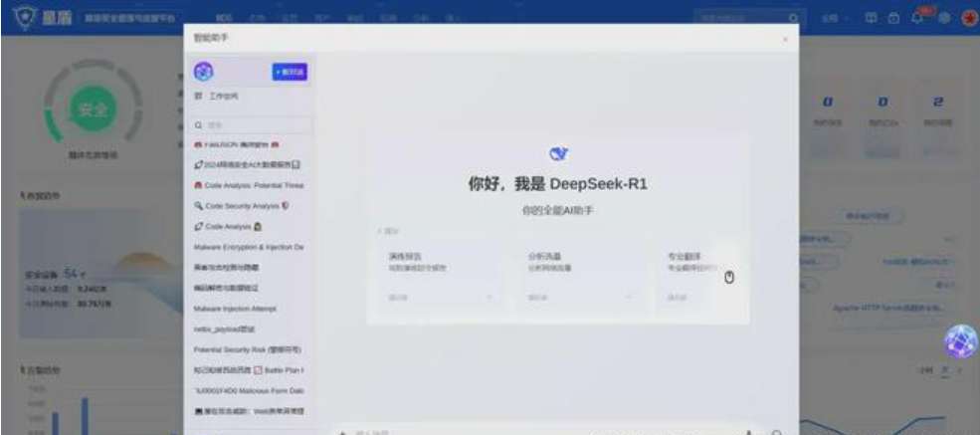This screenshot has height=435, width=980.
Task: Open the book/docs icon in top bar
Action: pyautogui.click(x=870, y=18)
